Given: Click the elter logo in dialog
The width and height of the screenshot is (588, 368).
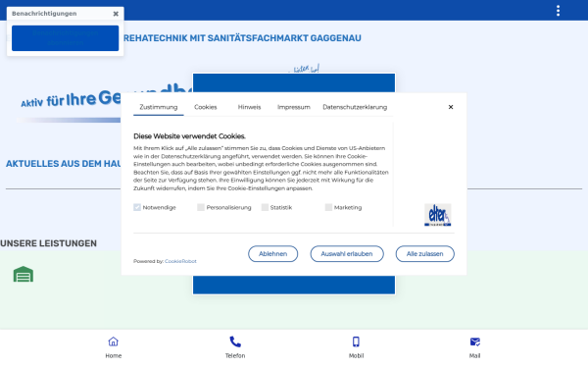Looking at the screenshot, I should click(438, 215).
